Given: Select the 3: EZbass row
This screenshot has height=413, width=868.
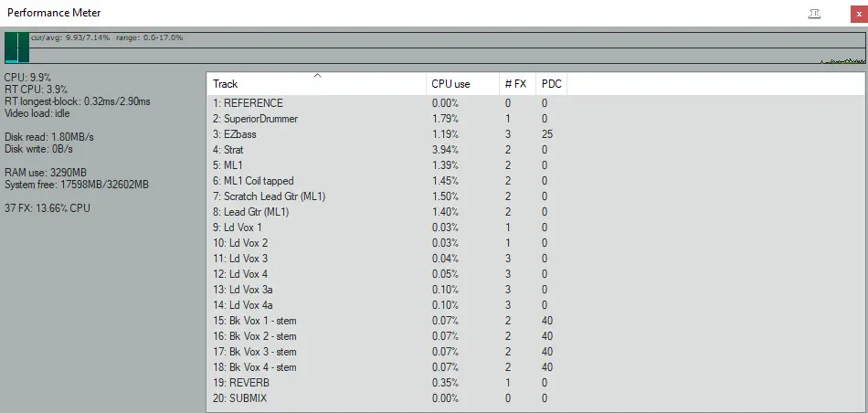Looking at the screenshot, I should coord(535,134).
